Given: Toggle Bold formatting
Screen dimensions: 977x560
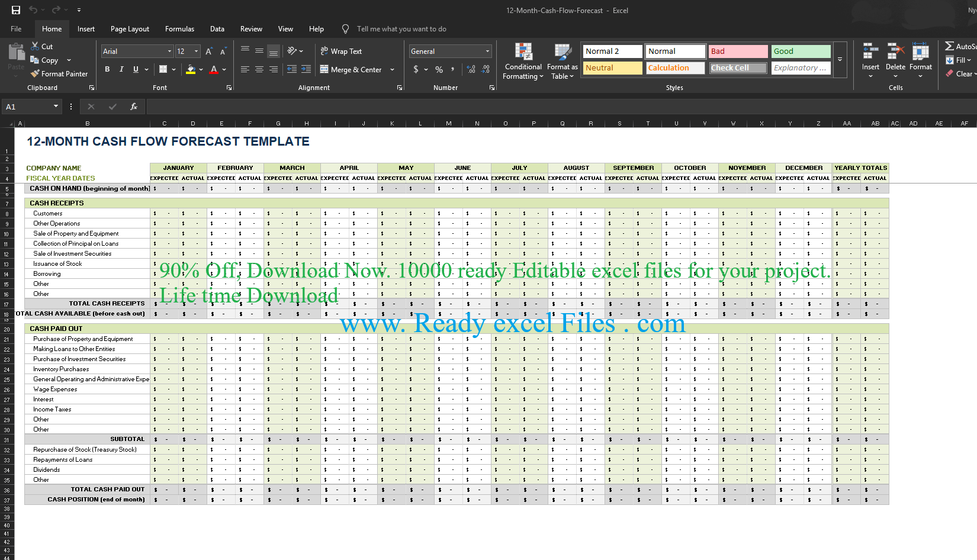Looking at the screenshot, I should 107,69.
